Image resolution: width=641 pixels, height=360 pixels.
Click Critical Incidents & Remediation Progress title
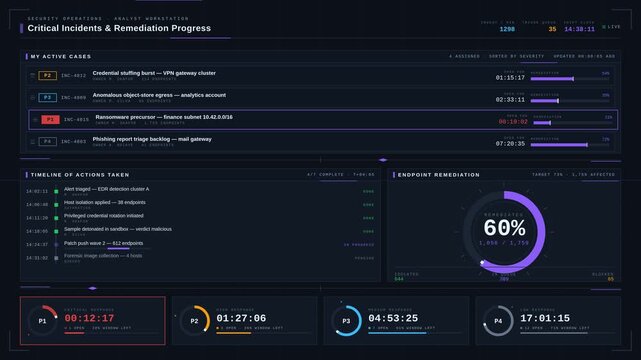pyautogui.click(x=119, y=28)
